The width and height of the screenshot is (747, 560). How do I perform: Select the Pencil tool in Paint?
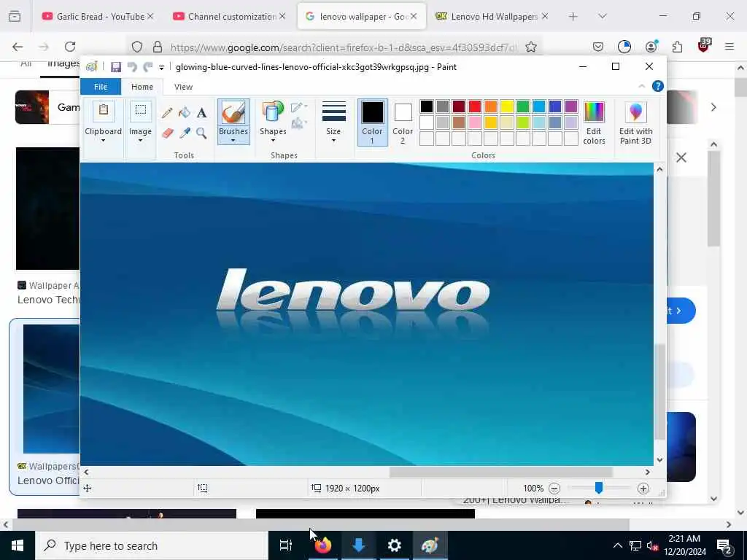tap(167, 113)
